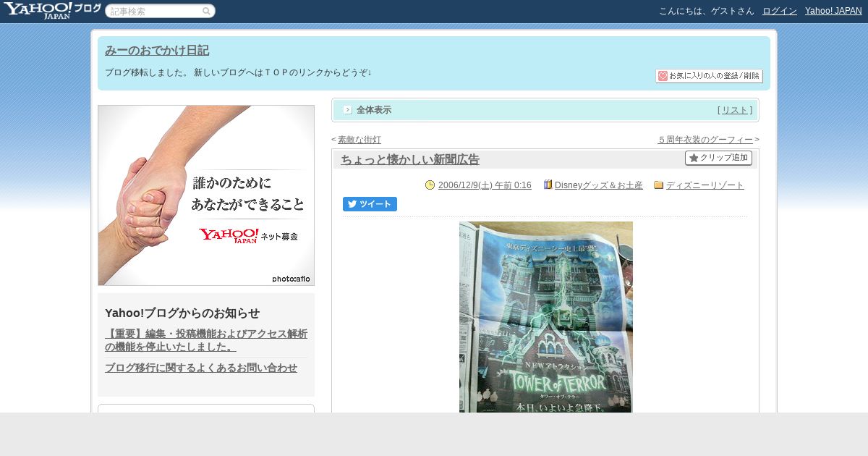Go to previous post 素敵な街灯
Screen dimensions: 868x456
pyautogui.click(x=359, y=140)
